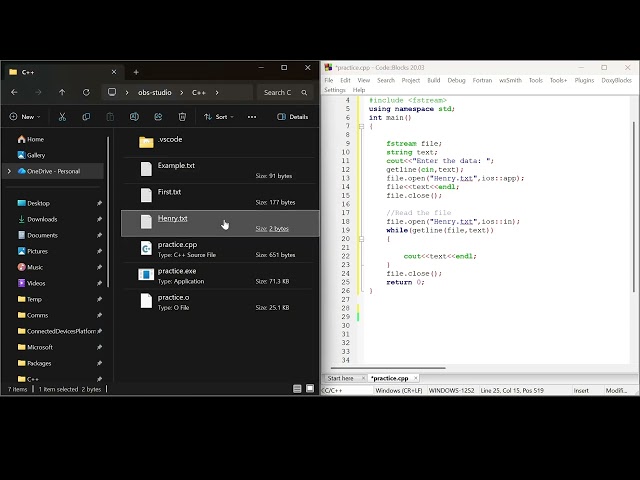The image size is (640, 480).
Task: Select the practice.o file
Action: click(x=220, y=302)
